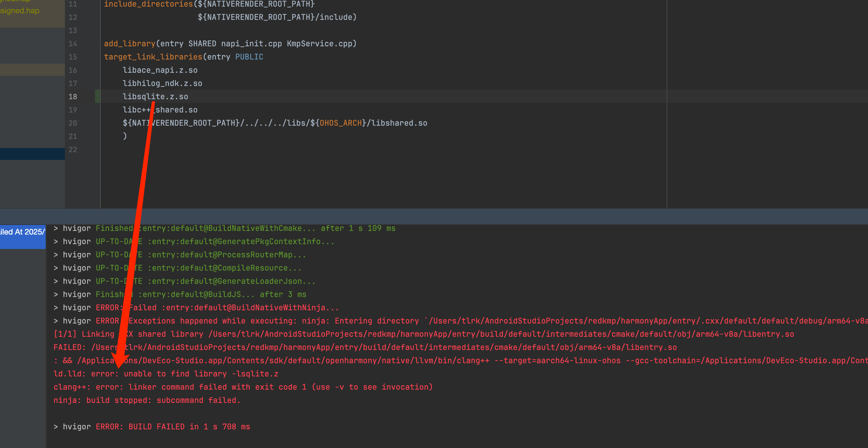Click line number 22 in the gutter

(x=73, y=150)
